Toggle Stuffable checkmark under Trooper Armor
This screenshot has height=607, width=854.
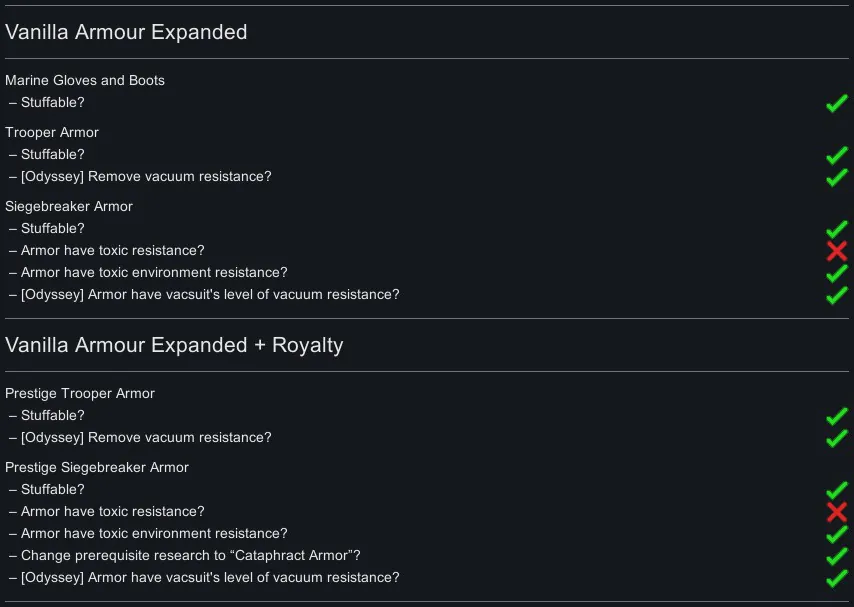click(x=836, y=155)
